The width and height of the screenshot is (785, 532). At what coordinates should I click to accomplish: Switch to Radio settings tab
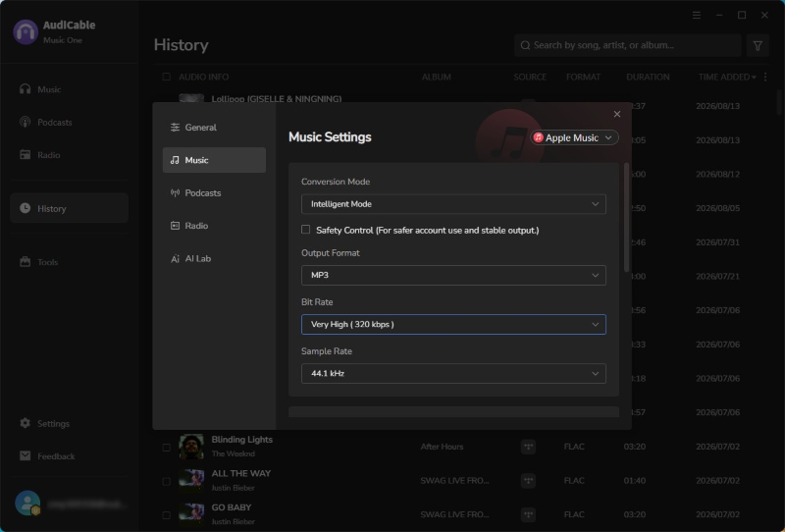[214, 226]
